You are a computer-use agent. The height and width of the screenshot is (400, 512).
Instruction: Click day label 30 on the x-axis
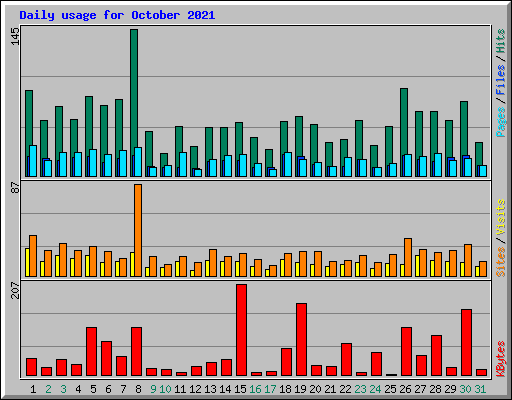click(x=465, y=389)
